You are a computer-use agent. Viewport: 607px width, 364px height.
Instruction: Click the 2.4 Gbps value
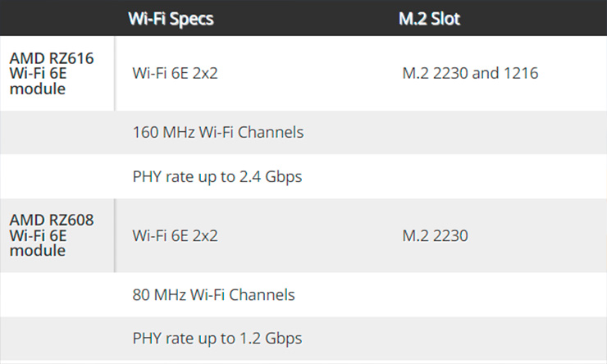pyautogui.click(x=271, y=177)
